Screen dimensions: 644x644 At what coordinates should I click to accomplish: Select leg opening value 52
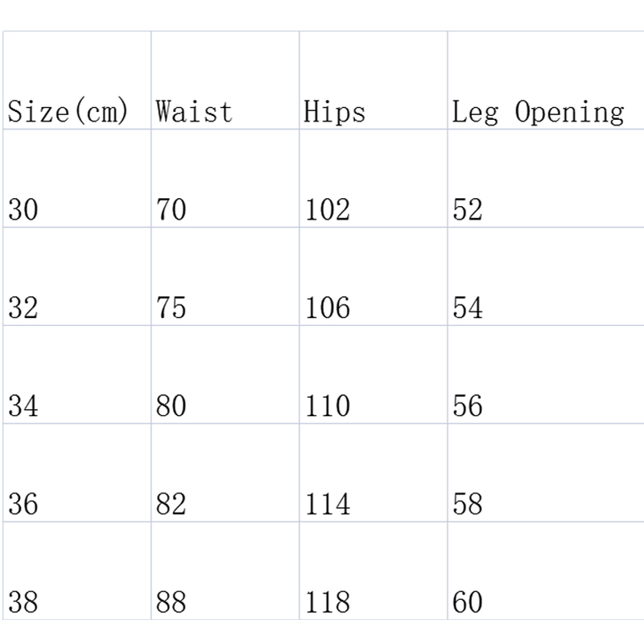coord(467,210)
